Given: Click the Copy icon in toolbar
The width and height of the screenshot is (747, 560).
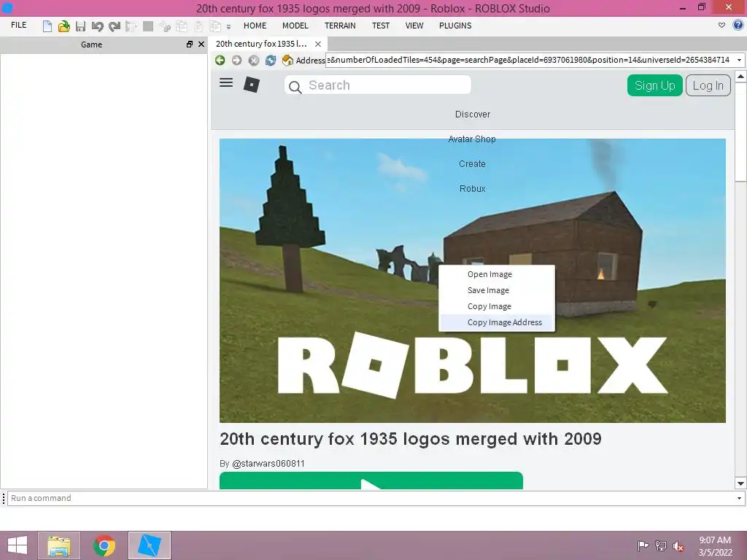Looking at the screenshot, I should [182, 26].
